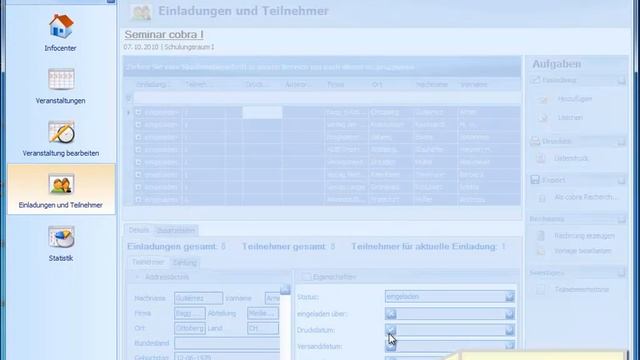Collapse the Adressdaten group header
This screenshot has height=360, width=640.
click(x=137, y=277)
